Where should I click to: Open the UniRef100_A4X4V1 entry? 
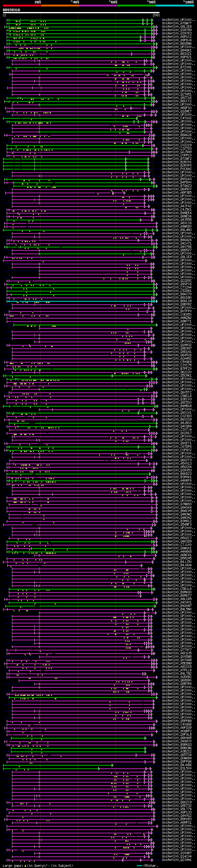coord(177,603)
